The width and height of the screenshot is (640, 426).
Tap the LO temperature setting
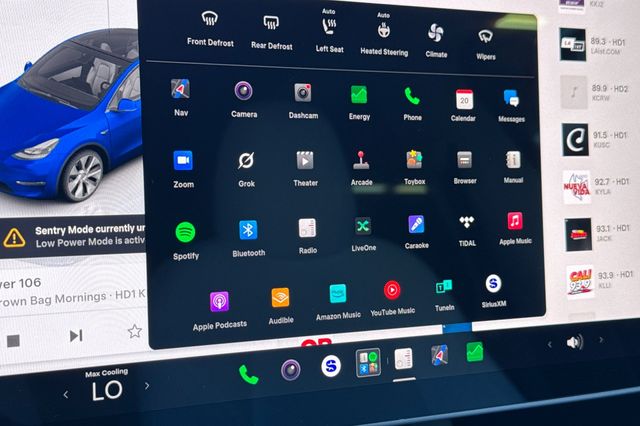click(107, 390)
